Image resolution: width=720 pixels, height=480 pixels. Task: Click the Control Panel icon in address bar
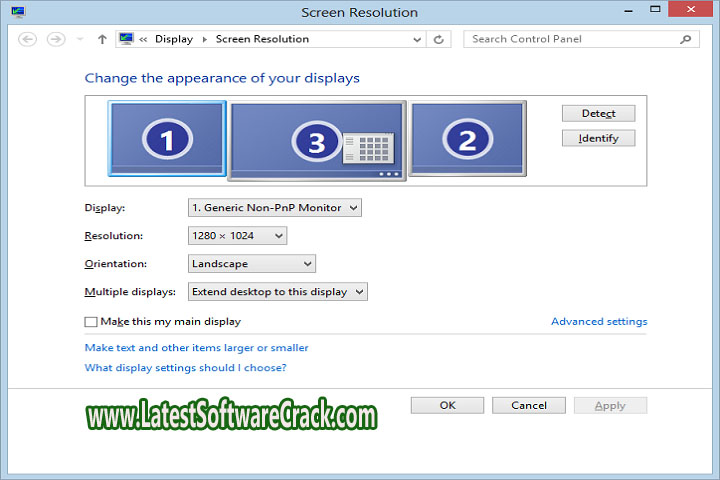pos(126,39)
